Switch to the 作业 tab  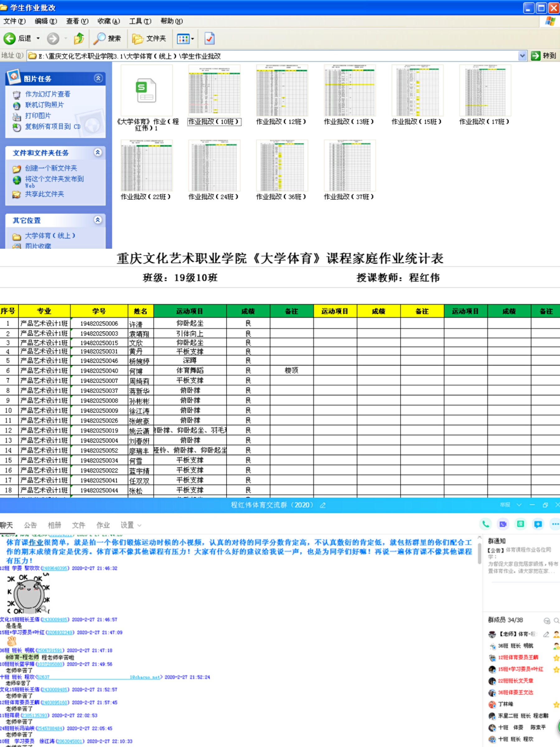(103, 525)
